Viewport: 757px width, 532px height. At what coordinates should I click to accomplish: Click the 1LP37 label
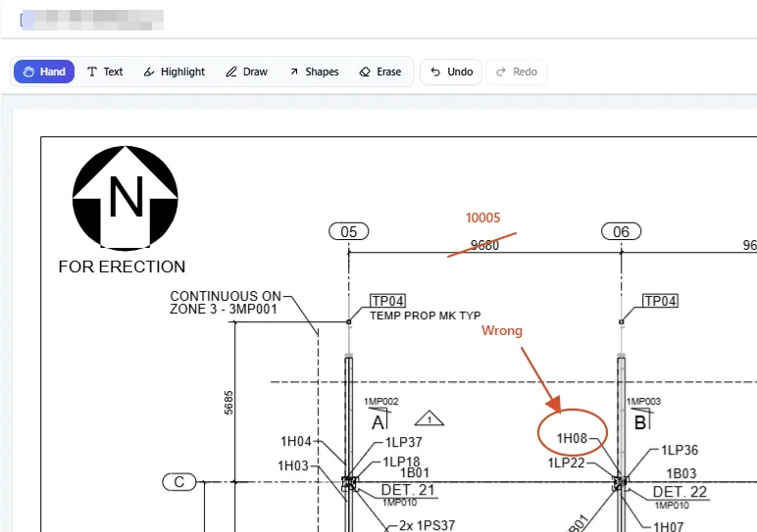[404, 442]
